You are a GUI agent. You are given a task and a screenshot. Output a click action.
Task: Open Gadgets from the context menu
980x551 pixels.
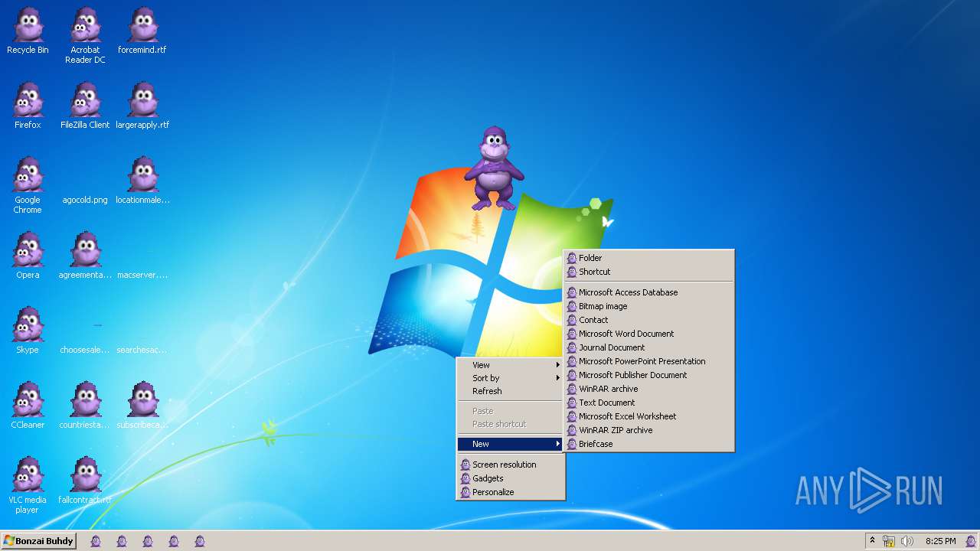click(511, 478)
